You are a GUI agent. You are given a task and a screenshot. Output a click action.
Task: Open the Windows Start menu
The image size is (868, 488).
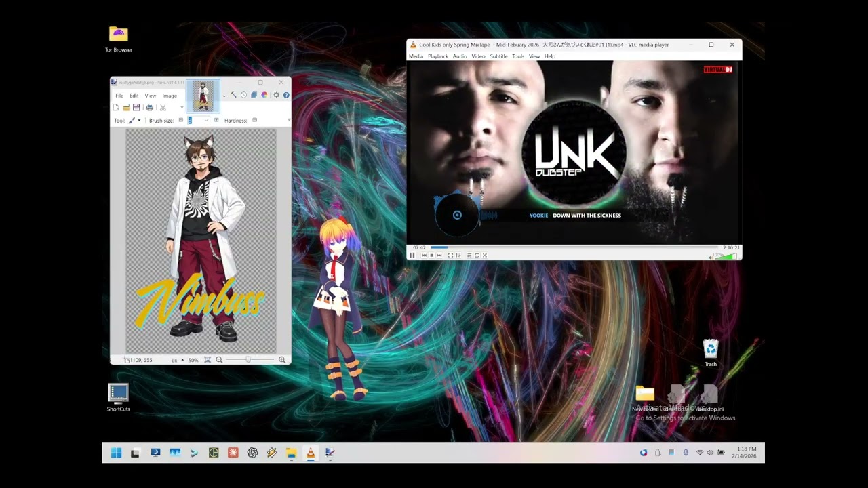pos(116,453)
